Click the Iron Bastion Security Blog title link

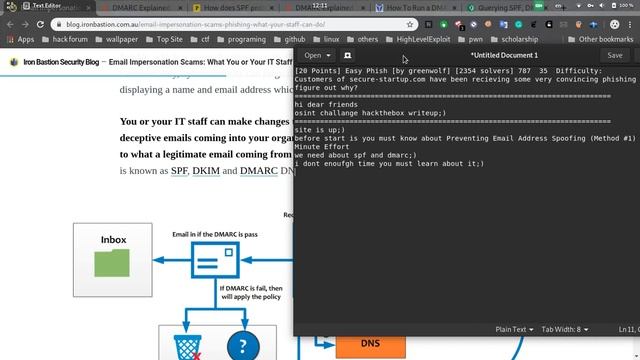click(x=61, y=62)
